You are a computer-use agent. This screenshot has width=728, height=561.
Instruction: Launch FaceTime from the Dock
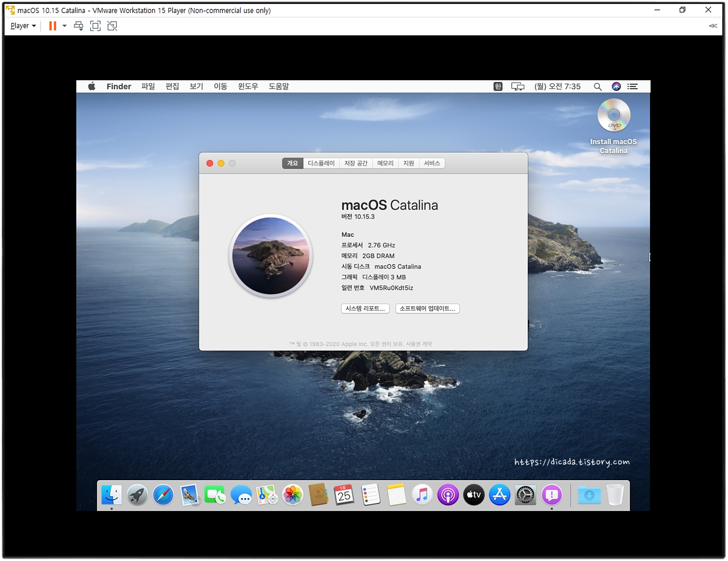tap(215, 496)
